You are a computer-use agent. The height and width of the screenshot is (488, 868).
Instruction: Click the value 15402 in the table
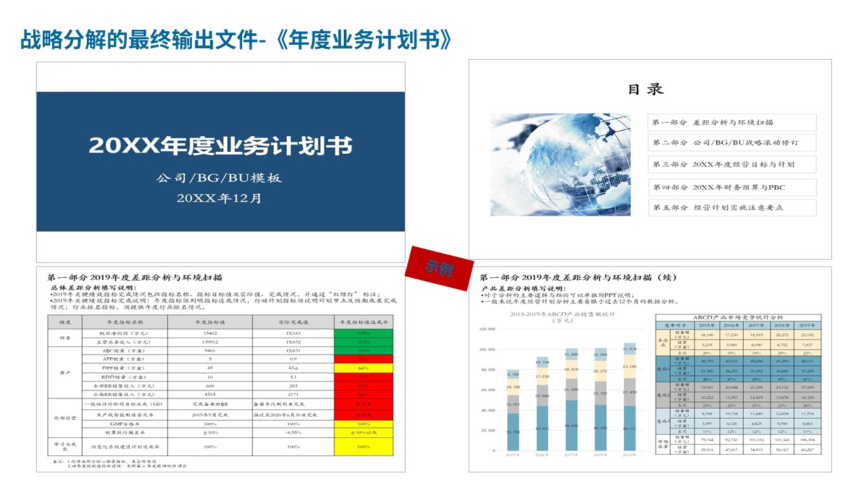210,333
